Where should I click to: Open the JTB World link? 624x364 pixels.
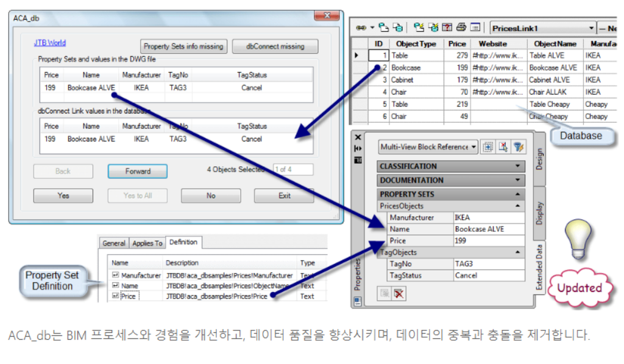50,43
